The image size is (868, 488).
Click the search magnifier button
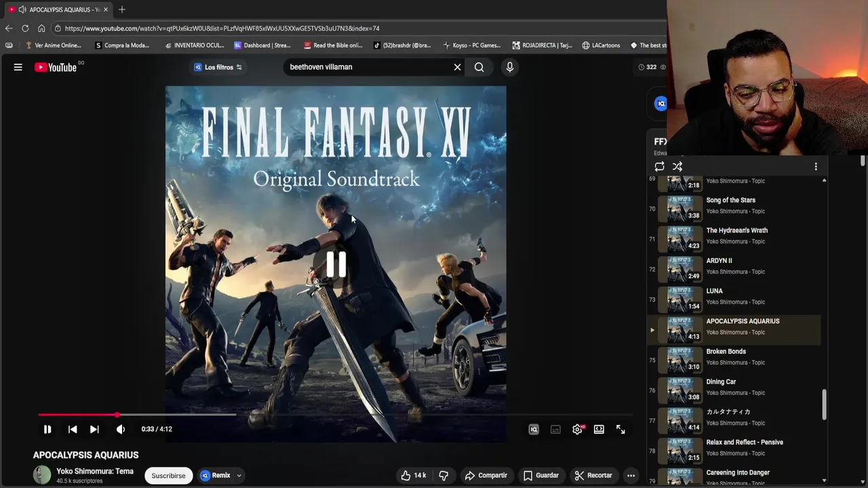479,67
